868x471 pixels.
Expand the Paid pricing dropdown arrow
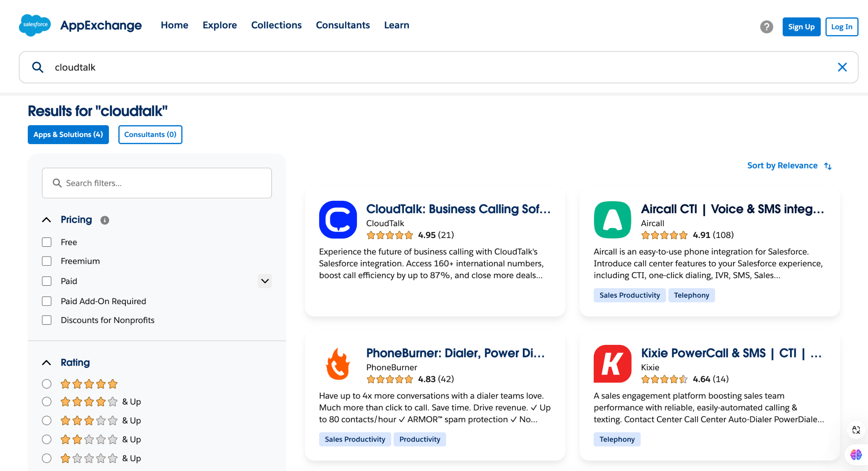click(x=265, y=281)
